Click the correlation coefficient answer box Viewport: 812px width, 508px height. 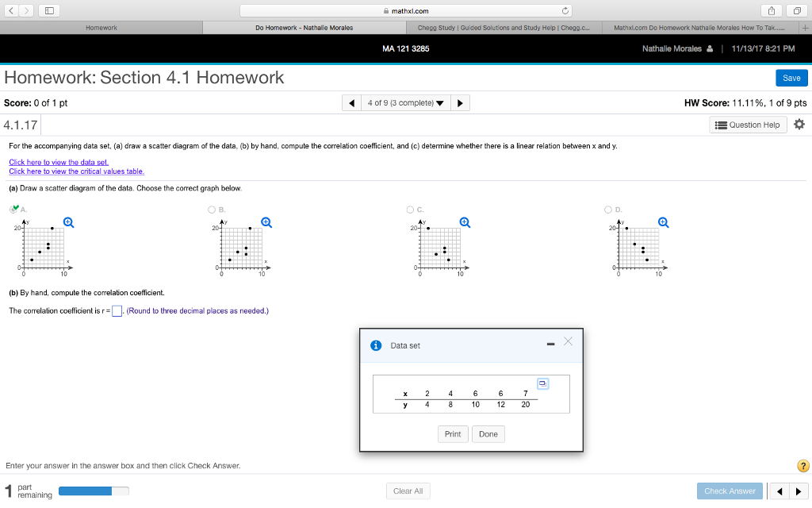click(117, 310)
